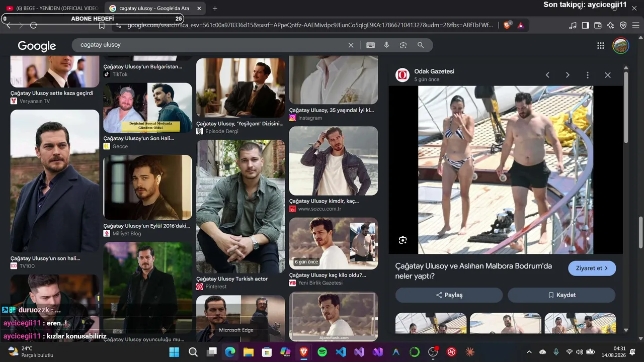
Task: Show next image in the preview panel
Action: pyautogui.click(x=568, y=75)
